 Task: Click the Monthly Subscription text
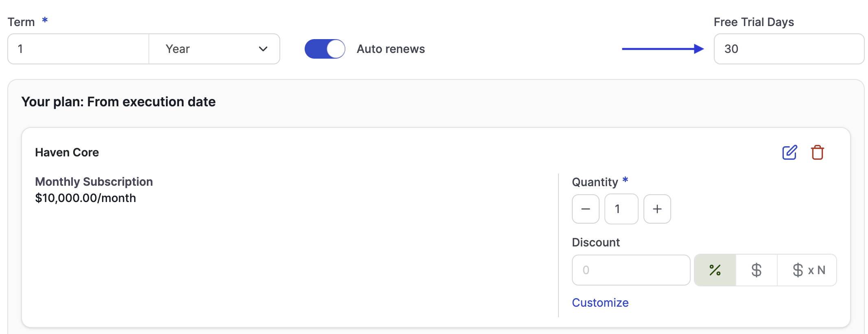(x=94, y=182)
